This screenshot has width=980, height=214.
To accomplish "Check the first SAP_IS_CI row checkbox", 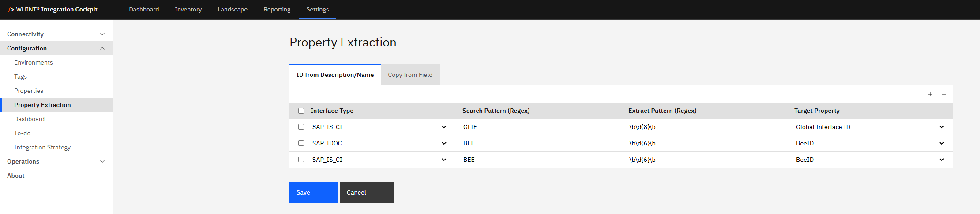I will coord(301,127).
